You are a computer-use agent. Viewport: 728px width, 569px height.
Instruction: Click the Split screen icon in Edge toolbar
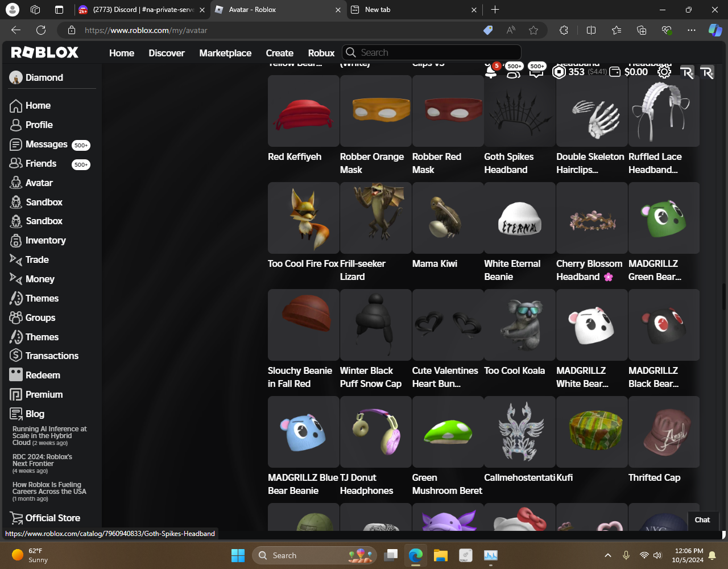click(x=591, y=30)
